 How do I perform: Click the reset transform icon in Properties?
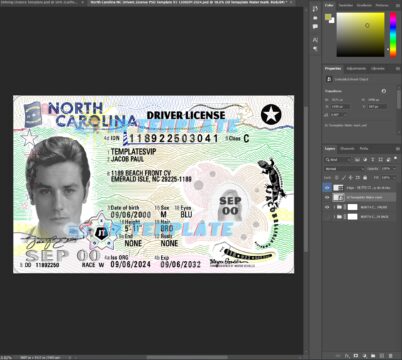384,91
